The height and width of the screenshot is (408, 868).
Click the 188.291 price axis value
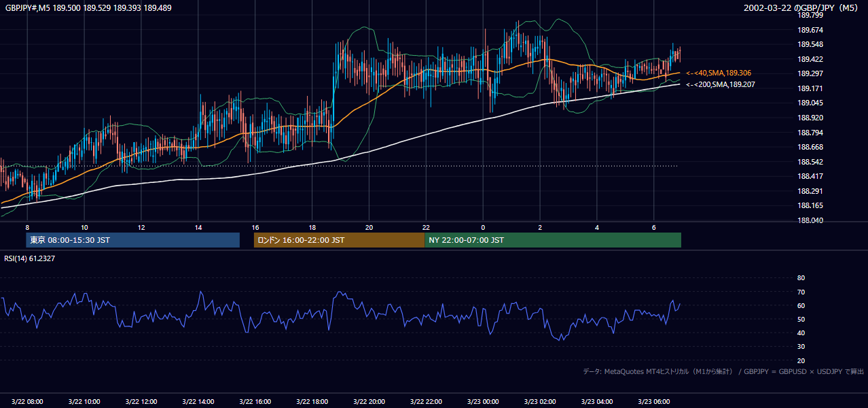pos(810,191)
